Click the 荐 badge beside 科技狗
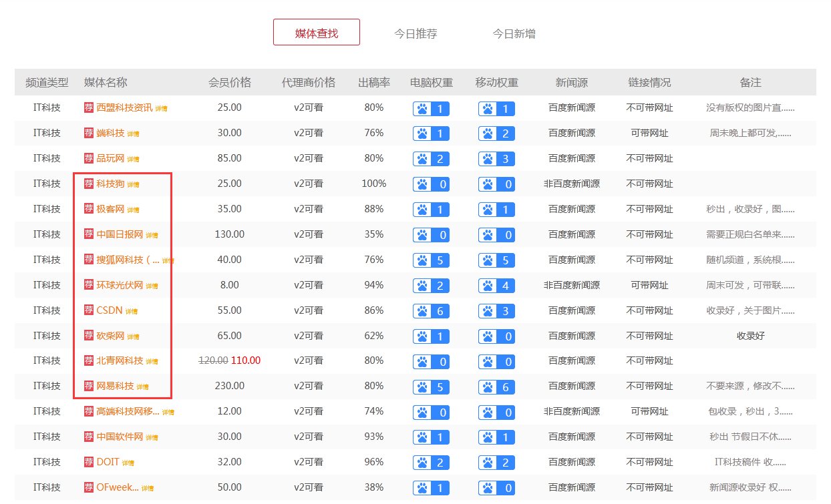Image resolution: width=831 pixels, height=504 pixels. pos(88,183)
